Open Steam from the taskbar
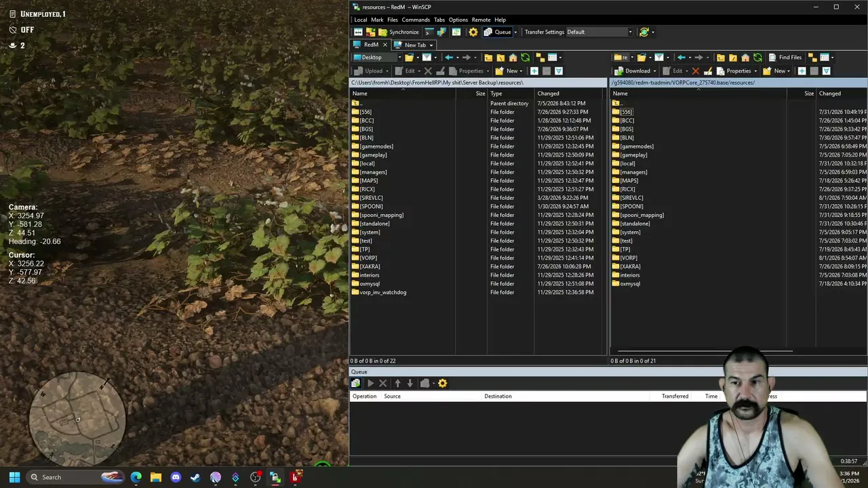This screenshot has height=488, width=868. [195, 477]
